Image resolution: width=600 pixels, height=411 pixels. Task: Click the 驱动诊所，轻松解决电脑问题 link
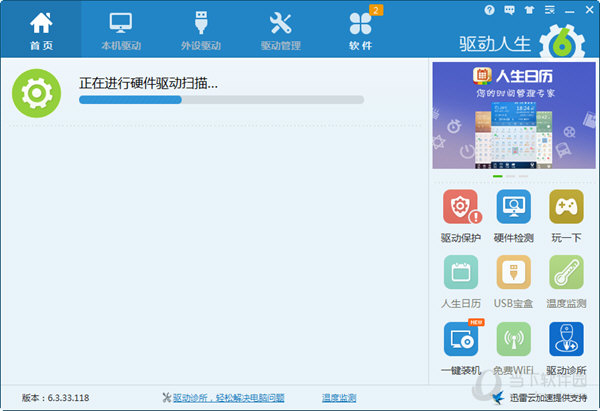pyautogui.click(x=228, y=398)
